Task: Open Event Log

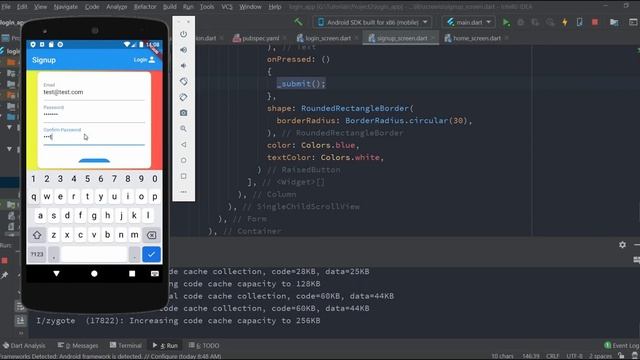Action: [x=622, y=345]
